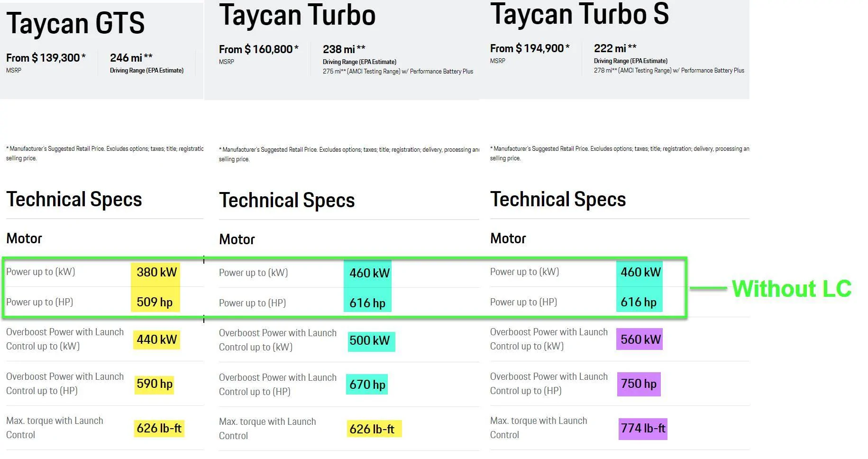Click the Taycan Turbo S heading

pyautogui.click(x=579, y=14)
